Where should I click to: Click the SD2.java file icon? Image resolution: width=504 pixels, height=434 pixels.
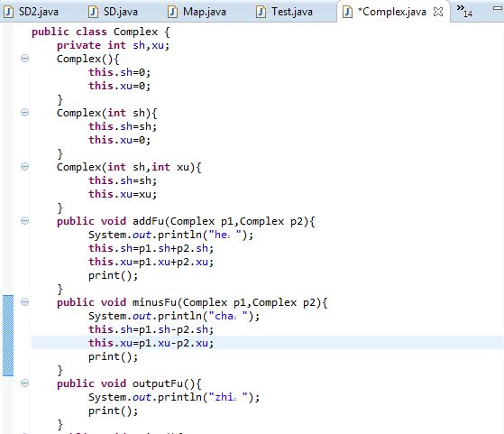8,12
